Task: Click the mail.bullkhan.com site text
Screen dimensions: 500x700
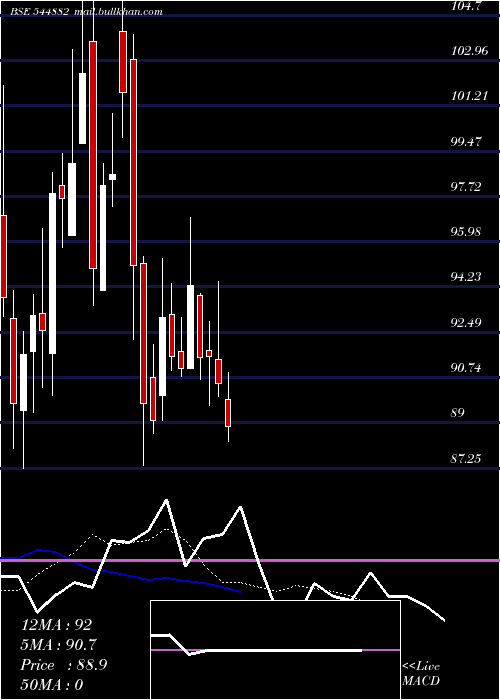Action: pyautogui.click(x=118, y=12)
